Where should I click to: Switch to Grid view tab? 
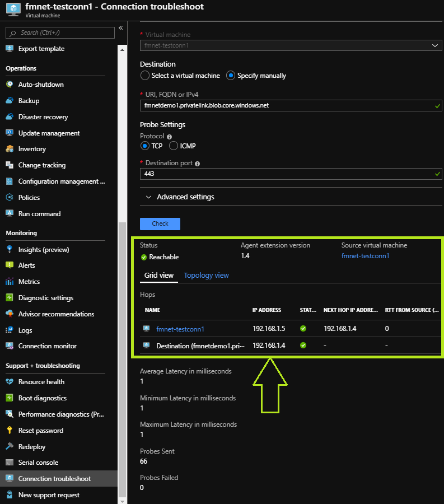coord(158,276)
